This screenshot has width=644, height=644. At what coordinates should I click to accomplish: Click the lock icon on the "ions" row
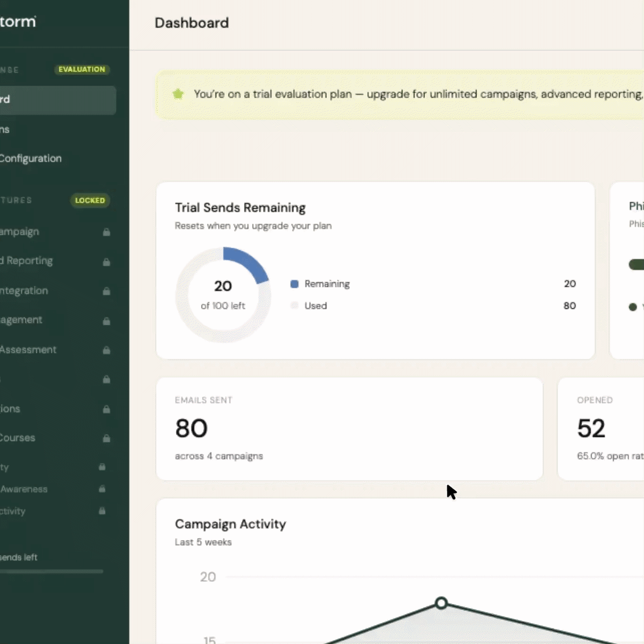coord(107,409)
